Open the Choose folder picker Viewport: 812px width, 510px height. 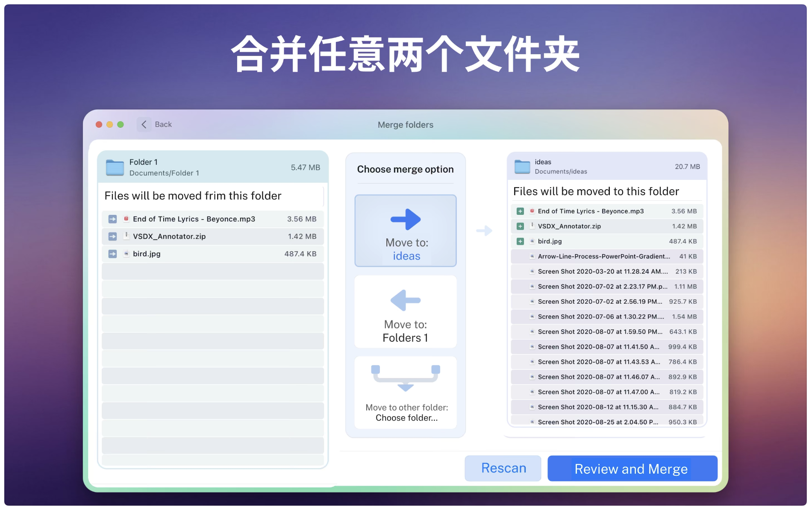pyautogui.click(x=406, y=418)
